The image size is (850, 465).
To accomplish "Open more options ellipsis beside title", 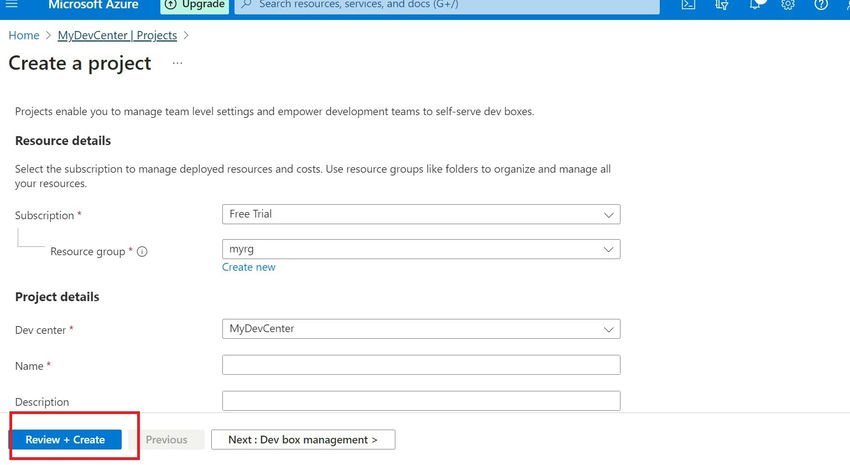I will 177,63.
